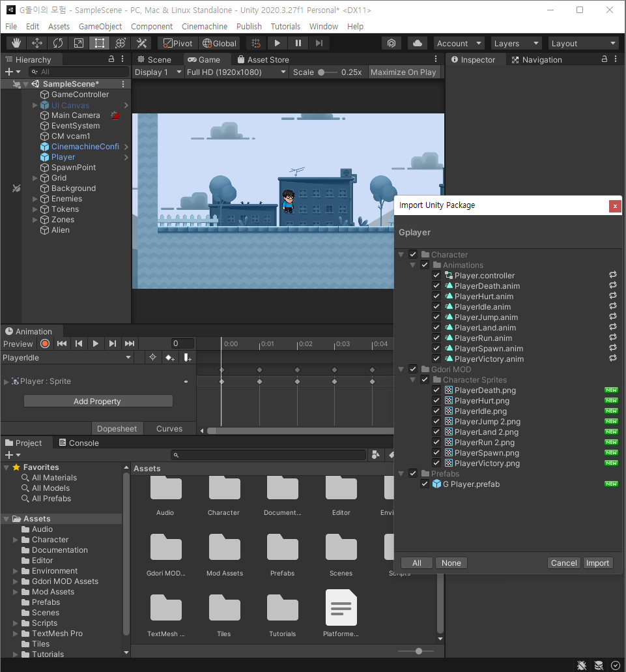This screenshot has height=672, width=626.
Task: Uncheck PlayerIdle.png checkbox
Action: pos(436,411)
